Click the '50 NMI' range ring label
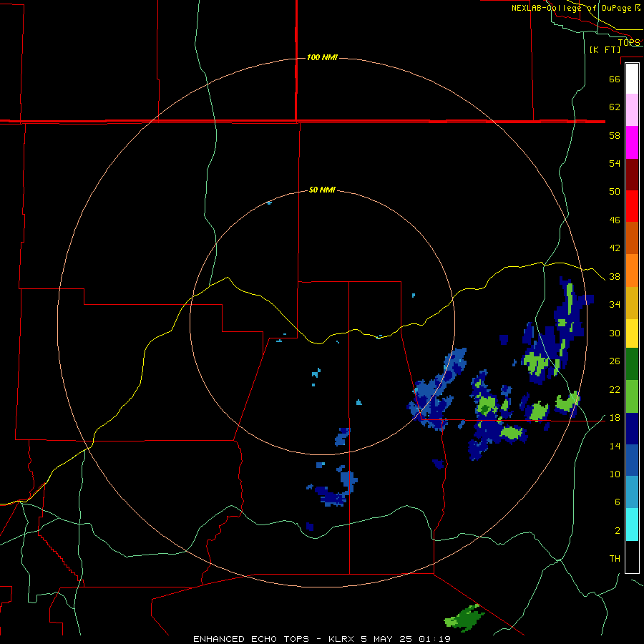The image size is (644, 644). 322,190
